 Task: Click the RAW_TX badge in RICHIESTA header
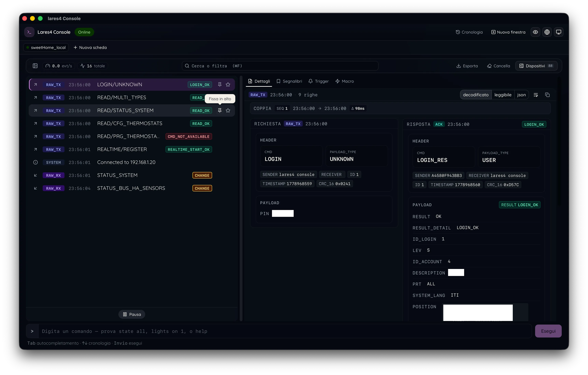(x=293, y=124)
